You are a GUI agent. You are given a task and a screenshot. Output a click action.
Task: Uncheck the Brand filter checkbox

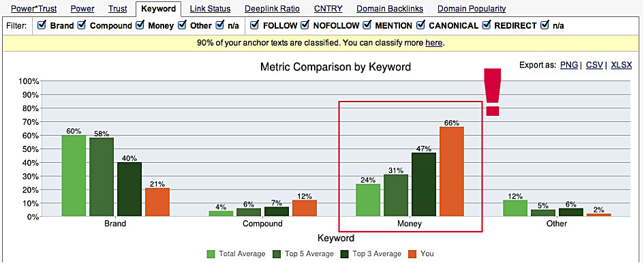41,25
